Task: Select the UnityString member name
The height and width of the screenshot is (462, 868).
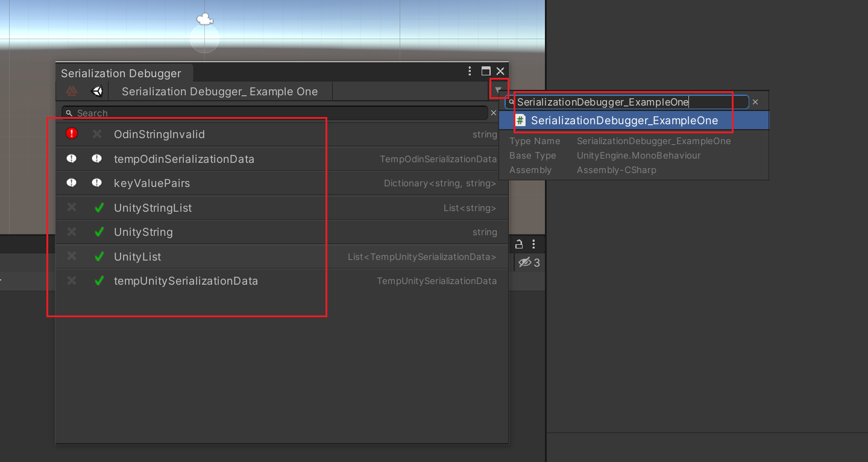Action: (x=143, y=232)
